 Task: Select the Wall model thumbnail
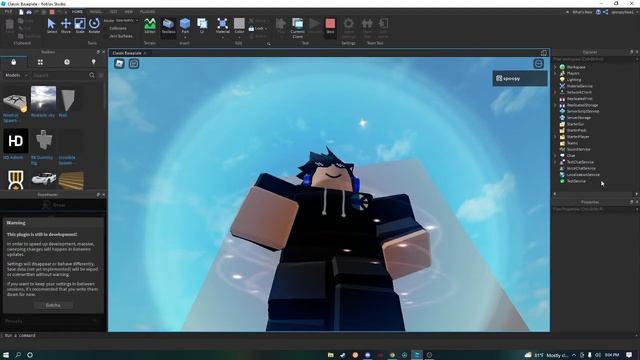pos(68,99)
